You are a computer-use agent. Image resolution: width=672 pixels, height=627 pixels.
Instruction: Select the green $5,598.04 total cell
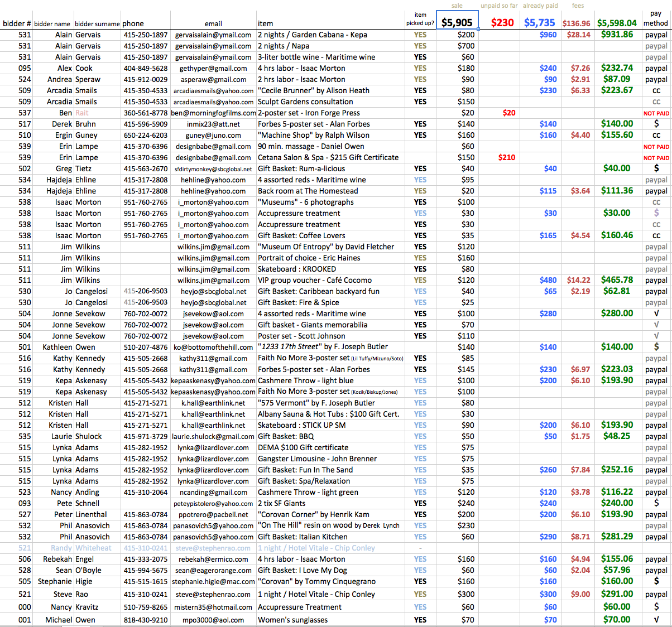click(x=617, y=23)
